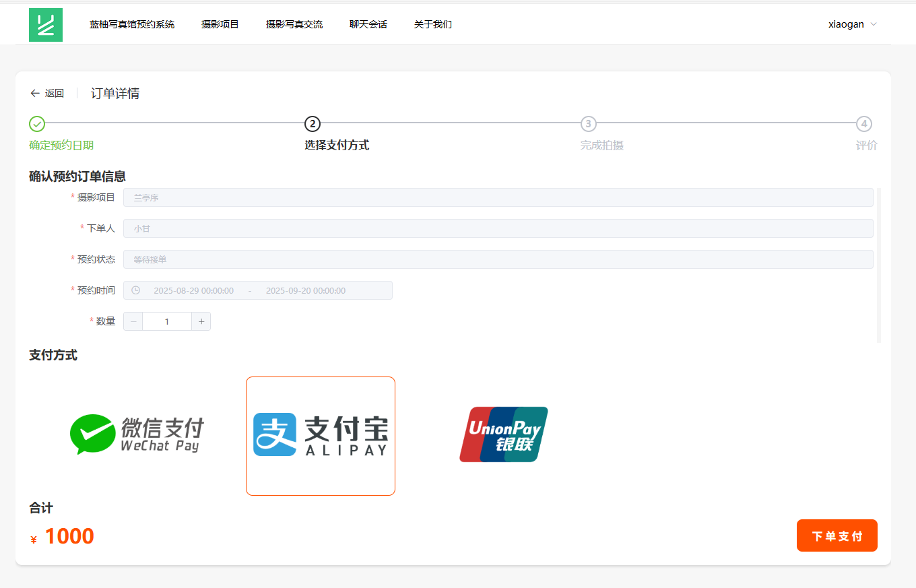The width and height of the screenshot is (916, 588).
Task: Click the 合计 label
Action: tap(41, 508)
